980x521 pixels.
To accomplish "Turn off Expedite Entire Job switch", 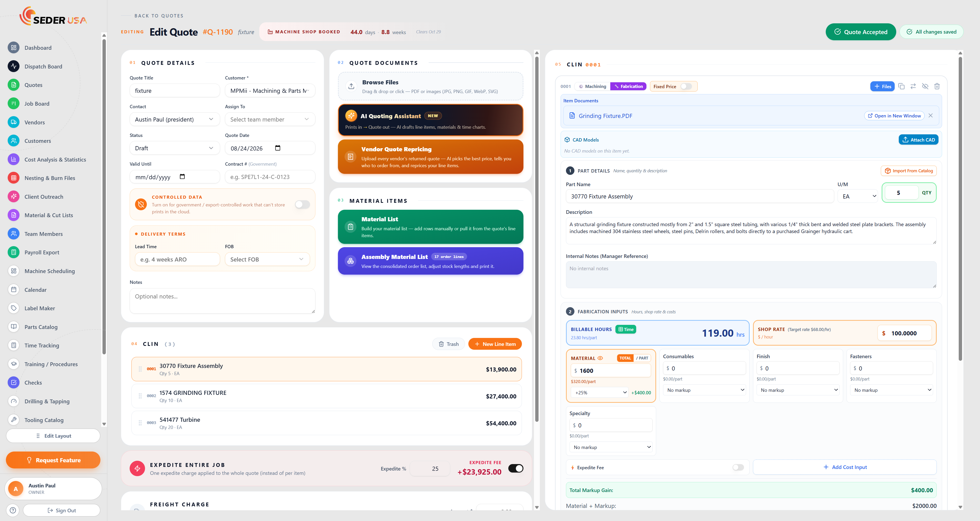I will [x=515, y=468].
